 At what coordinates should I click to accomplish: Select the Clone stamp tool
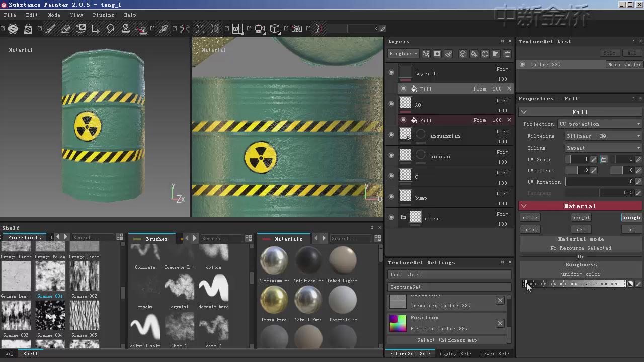point(126,29)
